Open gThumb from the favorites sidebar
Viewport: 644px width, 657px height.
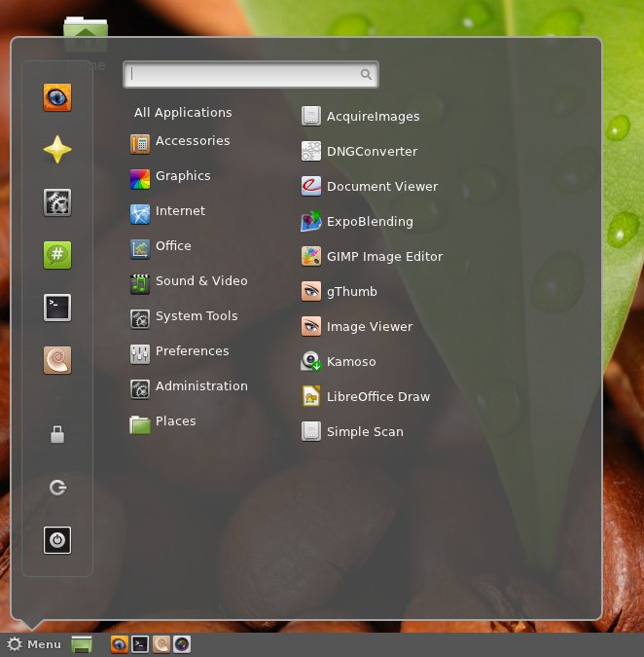point(57,97)
